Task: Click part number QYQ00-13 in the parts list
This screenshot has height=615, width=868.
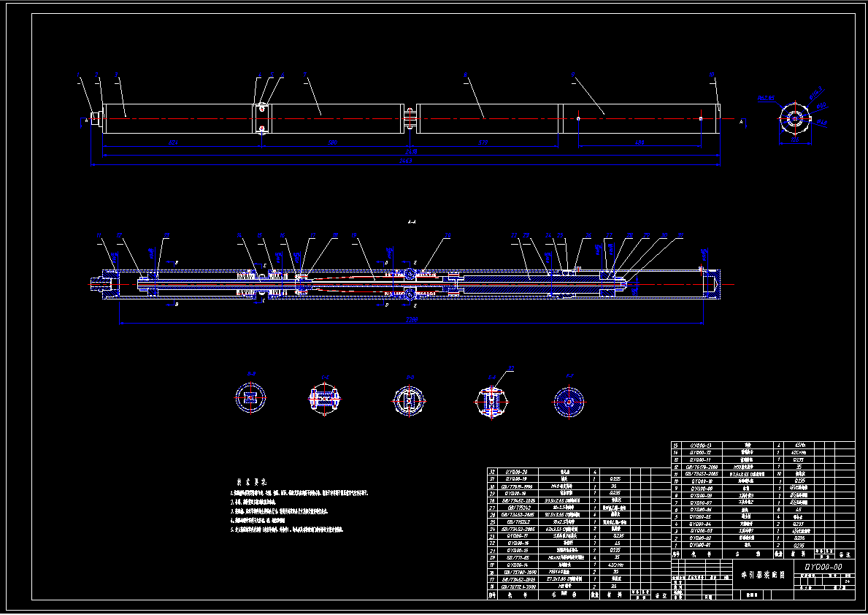Action: click(x=700, y=446)
